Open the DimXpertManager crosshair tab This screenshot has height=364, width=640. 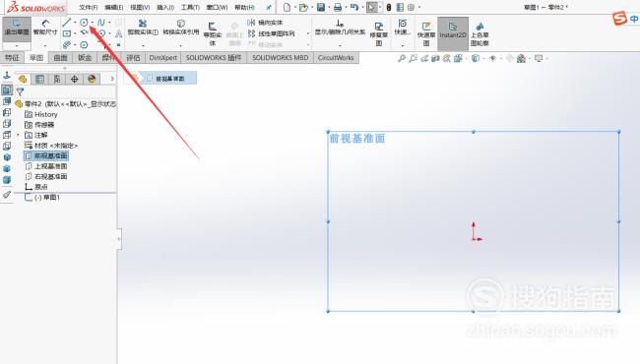tap(74, 79)
